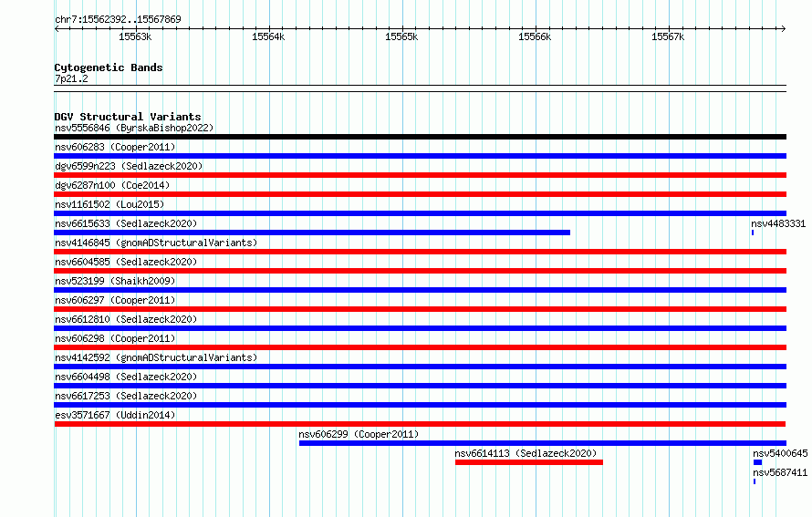This screenshot has width=812, height=517.
Task: Open nsv606298 (Cooper2011) variant label
Action: tap(115, 338)
